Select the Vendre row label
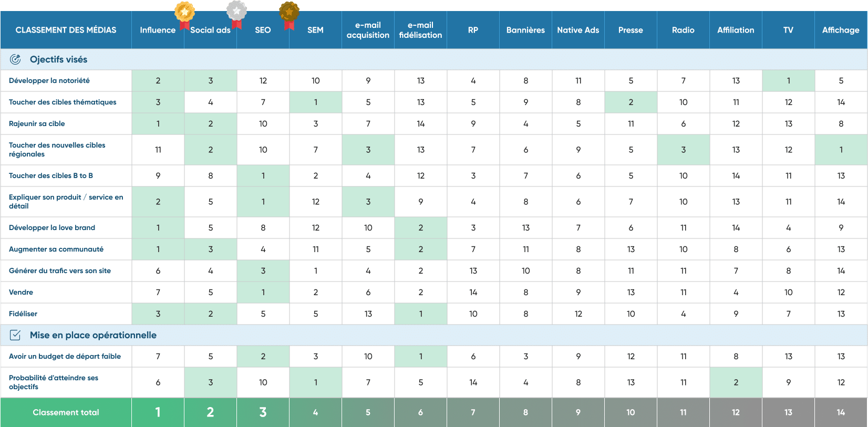The width and height of the screenshot is (868, 427). click(x=21, y=293)
